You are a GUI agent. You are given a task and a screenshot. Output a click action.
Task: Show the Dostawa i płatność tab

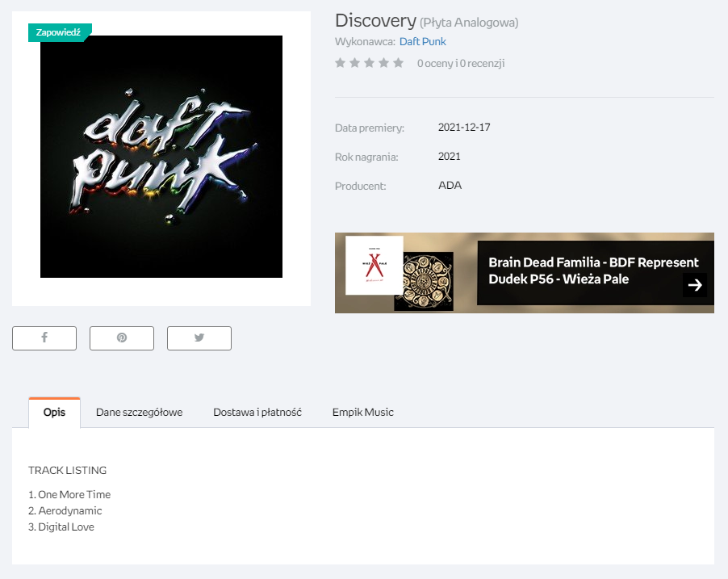pos(257,412)
